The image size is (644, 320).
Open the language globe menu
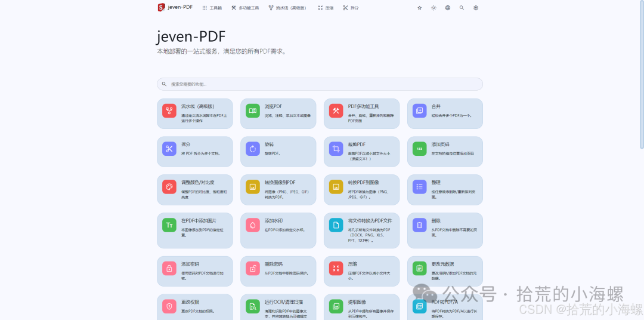click(448, 8)
